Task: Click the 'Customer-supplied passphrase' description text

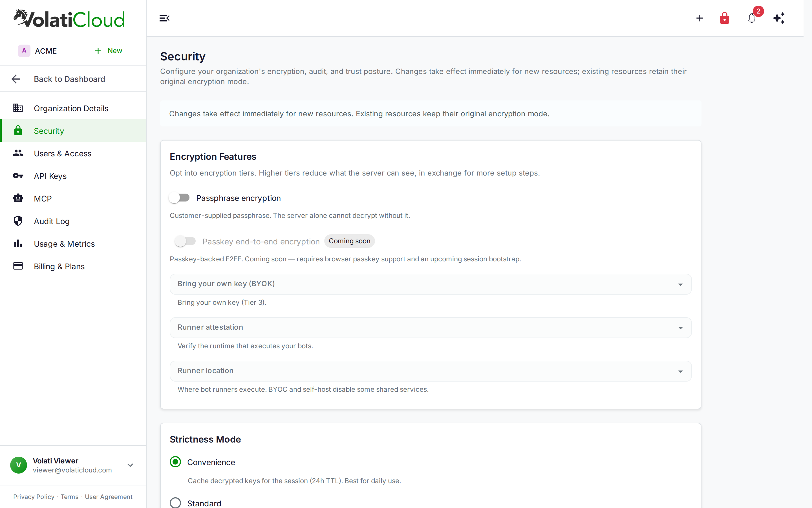Action: click(x=290, y=215)
